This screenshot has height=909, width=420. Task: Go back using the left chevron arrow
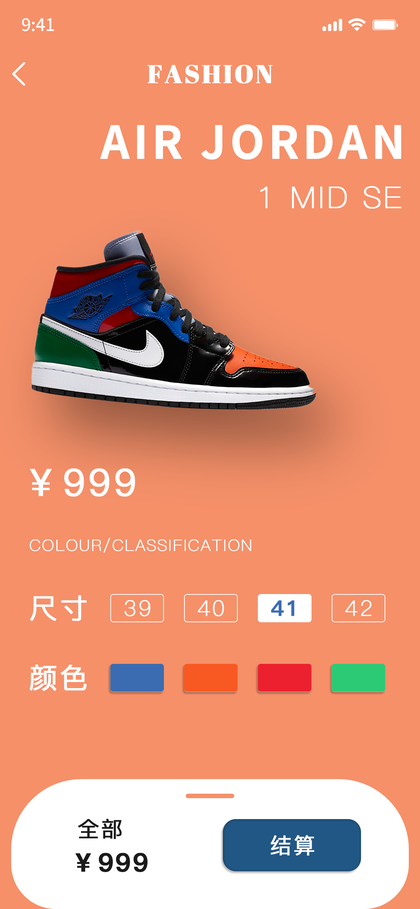click(19, 74)
